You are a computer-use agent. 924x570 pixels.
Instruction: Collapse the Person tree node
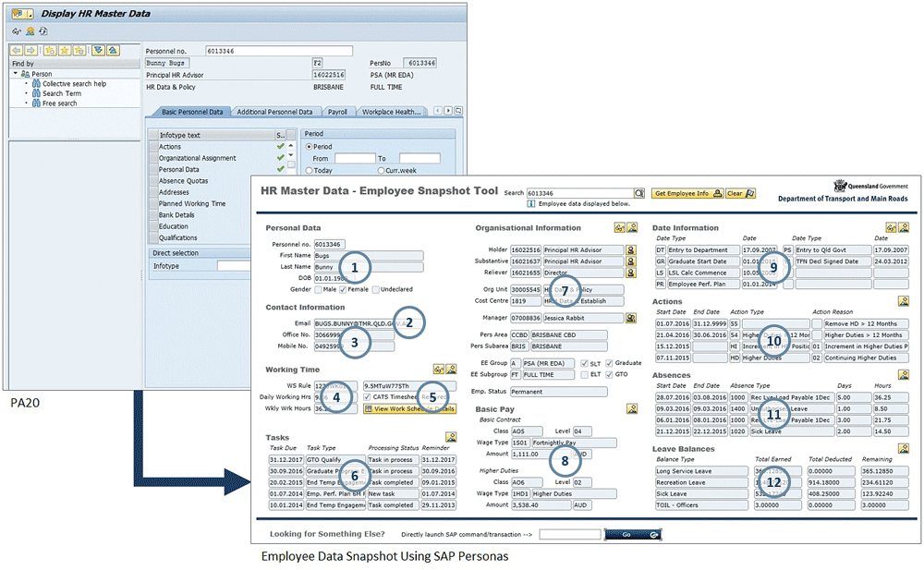pos(16,74)
